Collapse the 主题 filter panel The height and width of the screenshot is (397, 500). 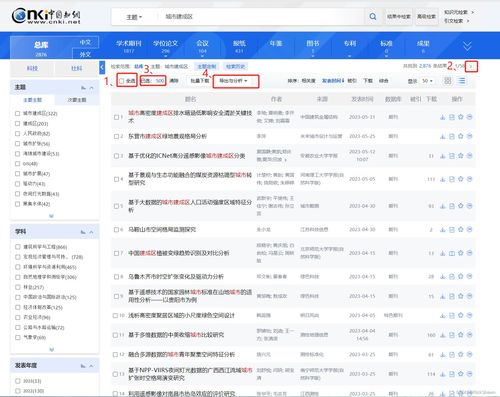click(x=92, y=88)
